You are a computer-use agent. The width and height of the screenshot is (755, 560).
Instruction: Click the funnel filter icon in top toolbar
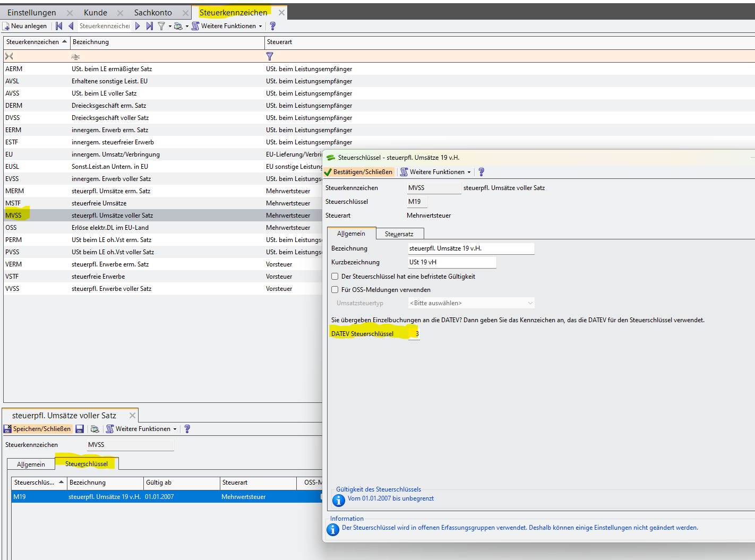coord(161,26)
